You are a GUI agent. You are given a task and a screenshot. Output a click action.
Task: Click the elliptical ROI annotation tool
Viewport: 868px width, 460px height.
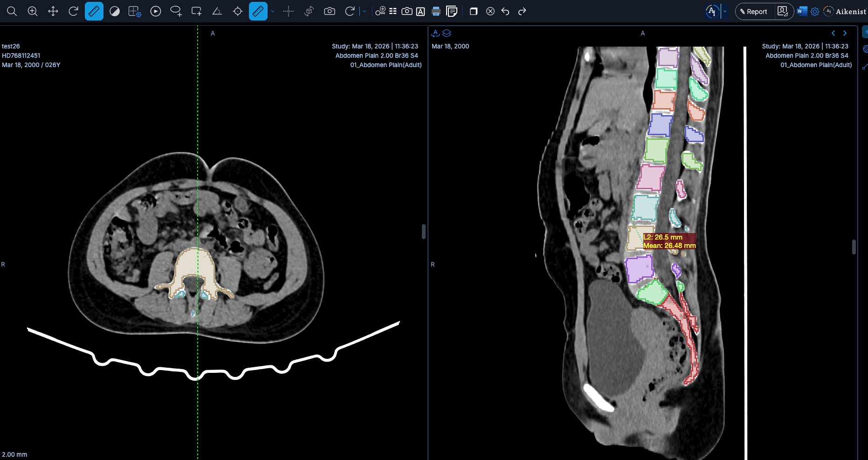[176, 11]
